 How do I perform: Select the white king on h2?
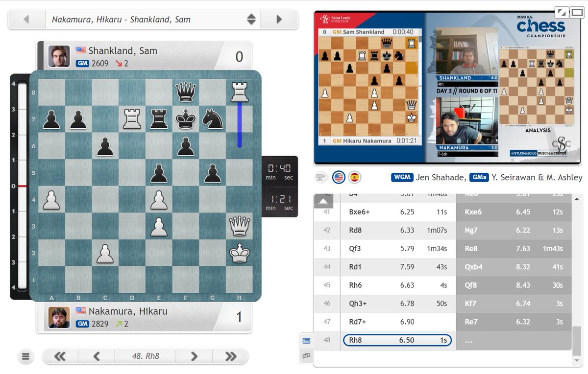[x=240, y=253]
